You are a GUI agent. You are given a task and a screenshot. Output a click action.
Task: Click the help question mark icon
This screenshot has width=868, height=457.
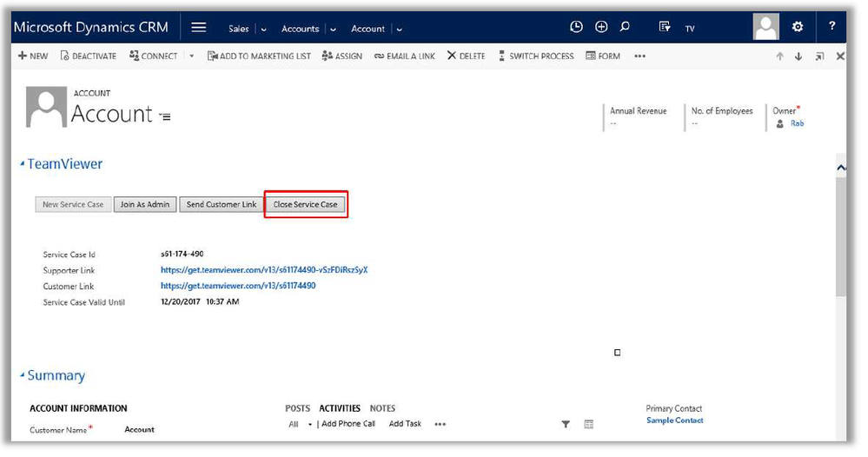(x=832, y=28)
